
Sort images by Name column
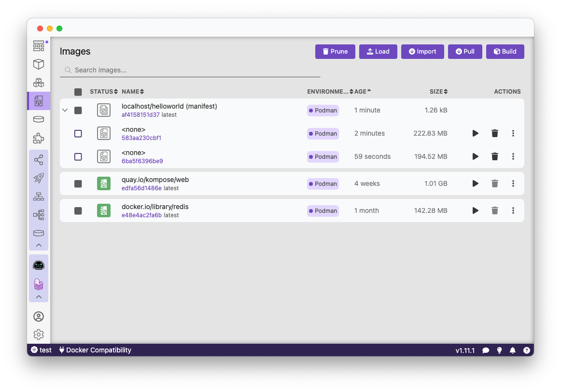(132, 92)
